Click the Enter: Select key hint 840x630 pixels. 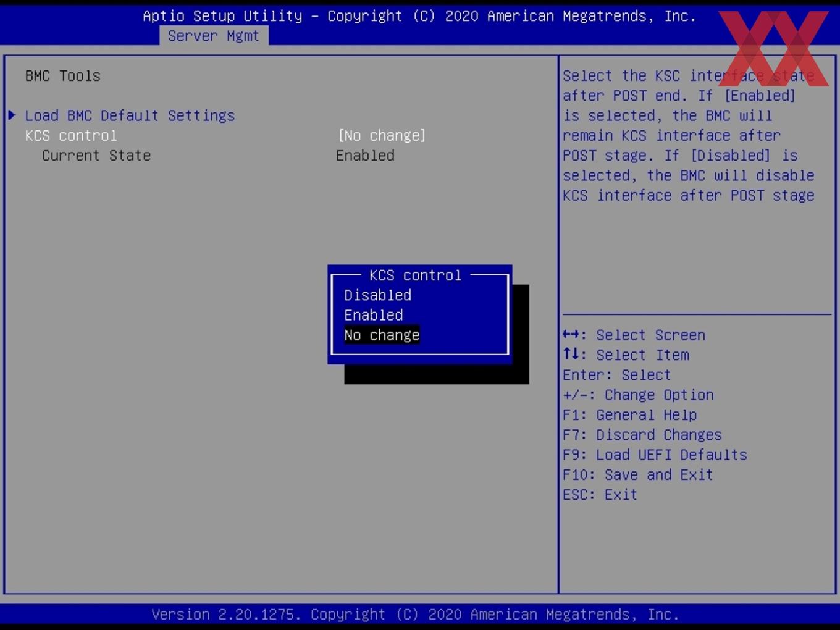click(616, 375)
